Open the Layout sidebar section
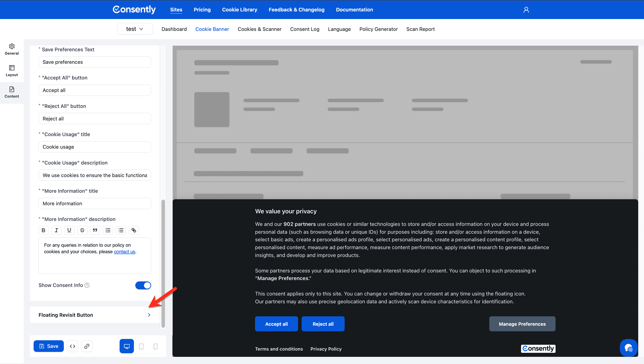Screen dimensions: 644x364 tap(12, 71)
